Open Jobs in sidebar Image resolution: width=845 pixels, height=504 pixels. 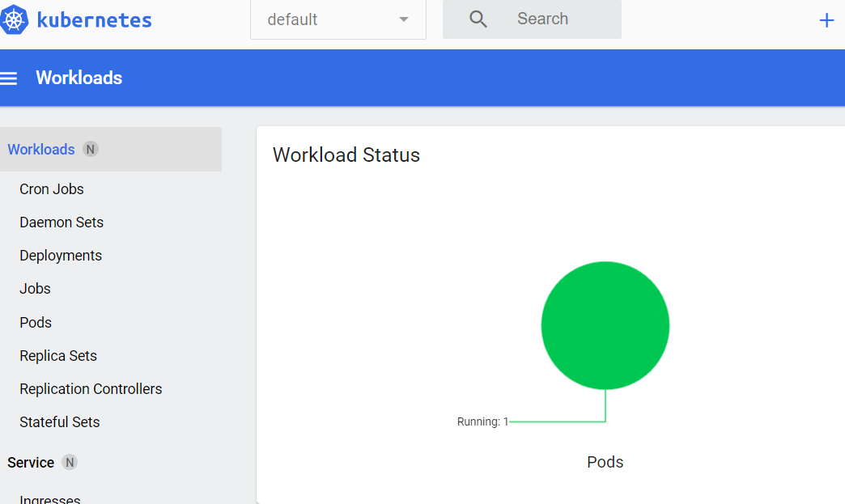pyautogui.click(x=35, y=289)
